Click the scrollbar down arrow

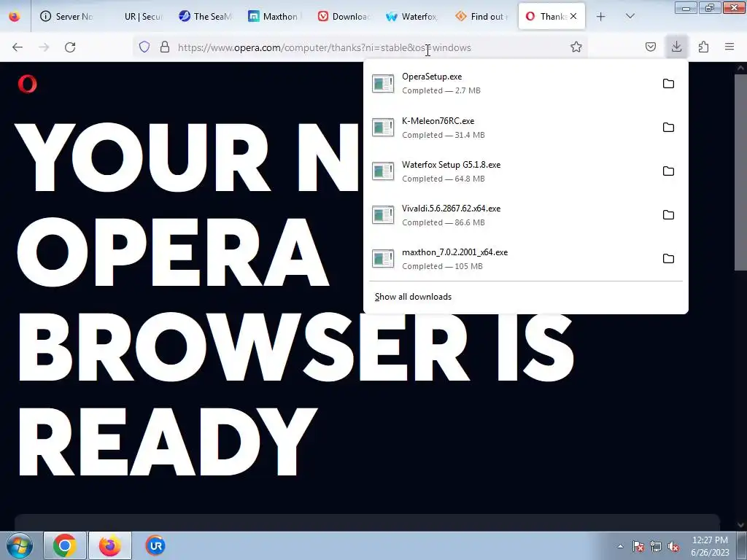[740, 525]
